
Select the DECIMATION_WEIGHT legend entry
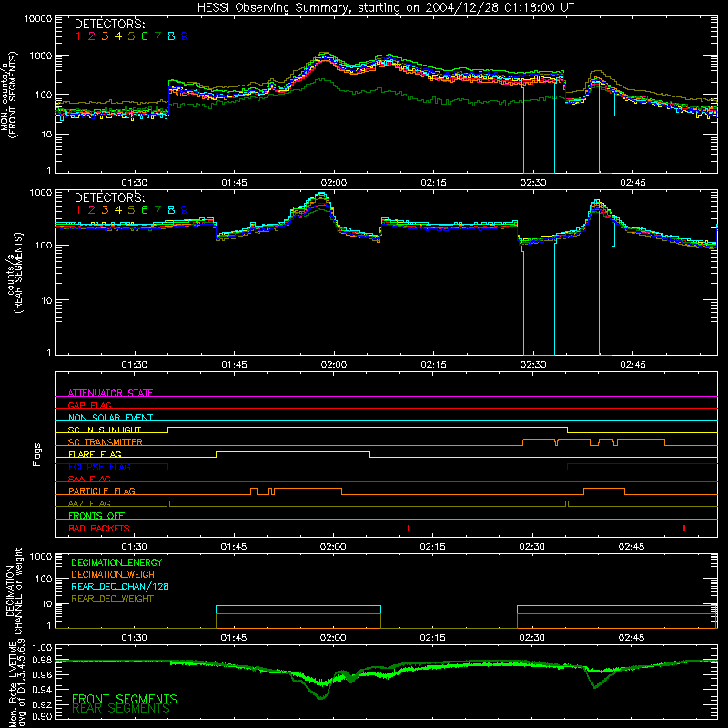click(116, 574)
